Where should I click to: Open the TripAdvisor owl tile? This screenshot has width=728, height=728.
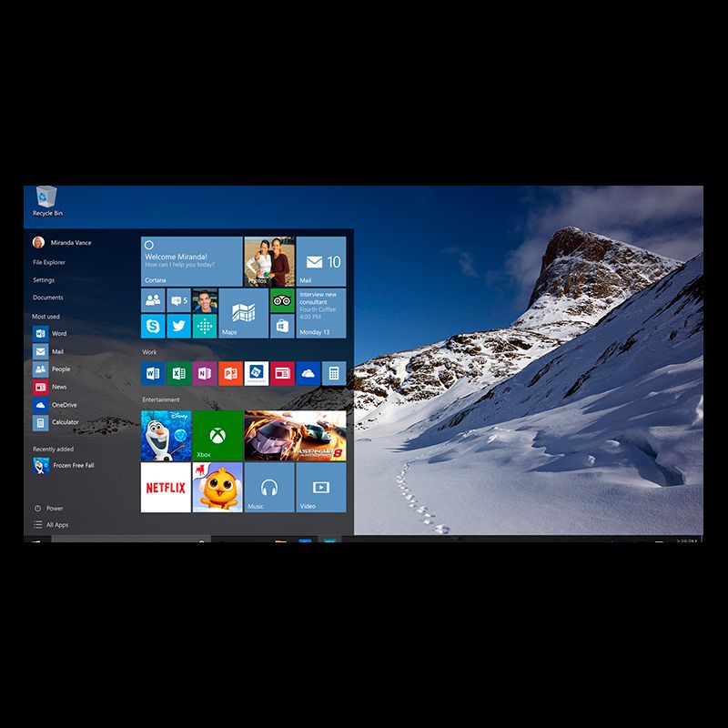[282, 300]
